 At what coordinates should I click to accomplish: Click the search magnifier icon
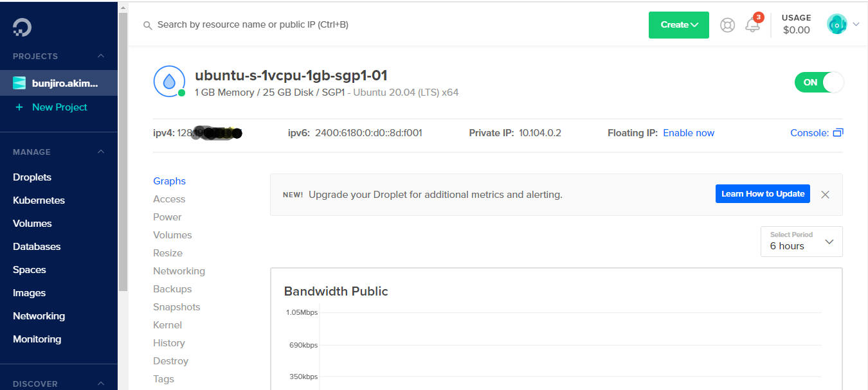point(147,25)
